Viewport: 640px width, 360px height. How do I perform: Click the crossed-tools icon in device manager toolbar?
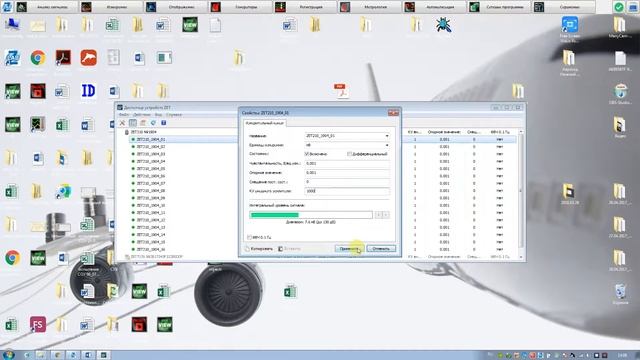click(x=122, y=123)
